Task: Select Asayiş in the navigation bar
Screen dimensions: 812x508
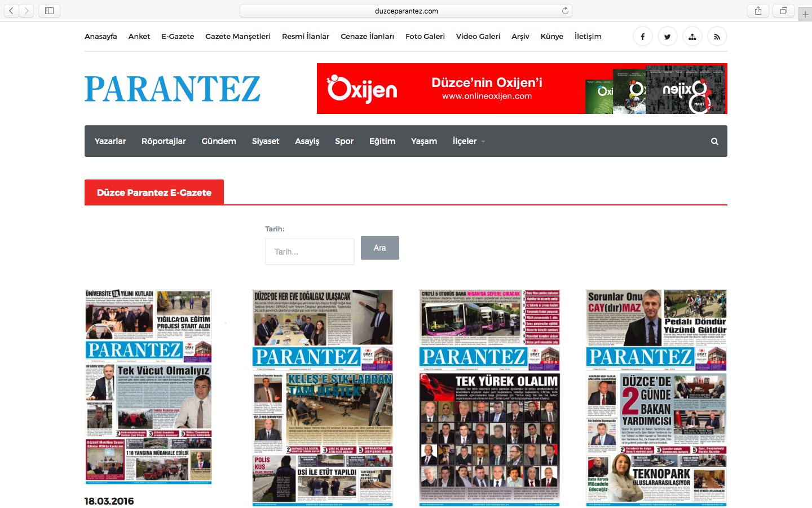Action: coord(307,141)
